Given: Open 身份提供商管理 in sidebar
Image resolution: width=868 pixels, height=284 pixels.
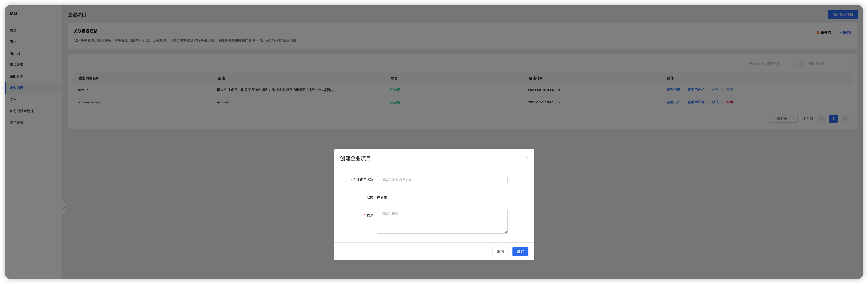Looking at the screenshot, I should tap(22, 111).
